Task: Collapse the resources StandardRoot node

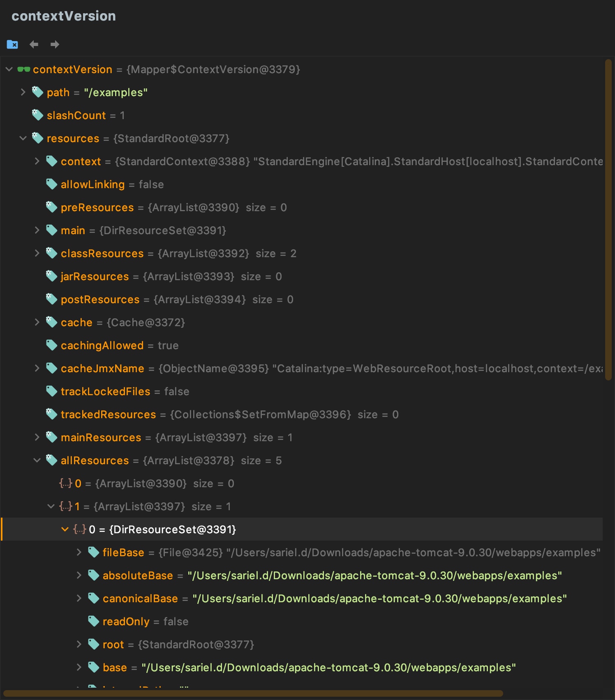Action: click(23, 138)
